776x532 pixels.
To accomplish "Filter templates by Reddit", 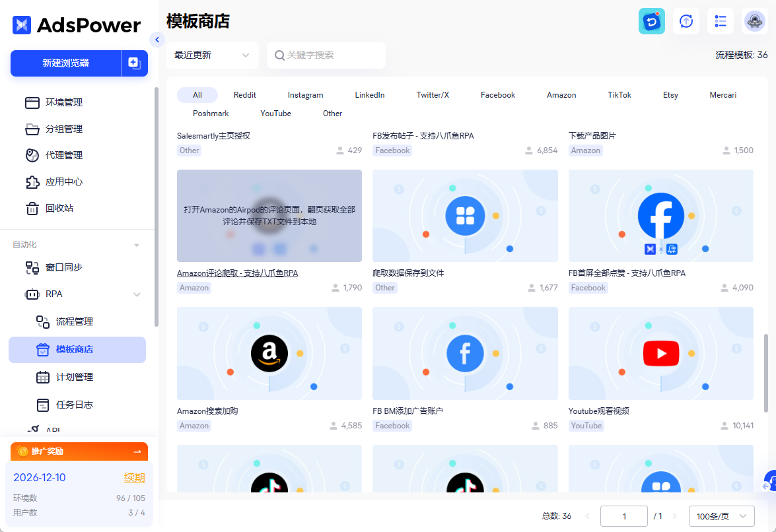I will point(245,95).
